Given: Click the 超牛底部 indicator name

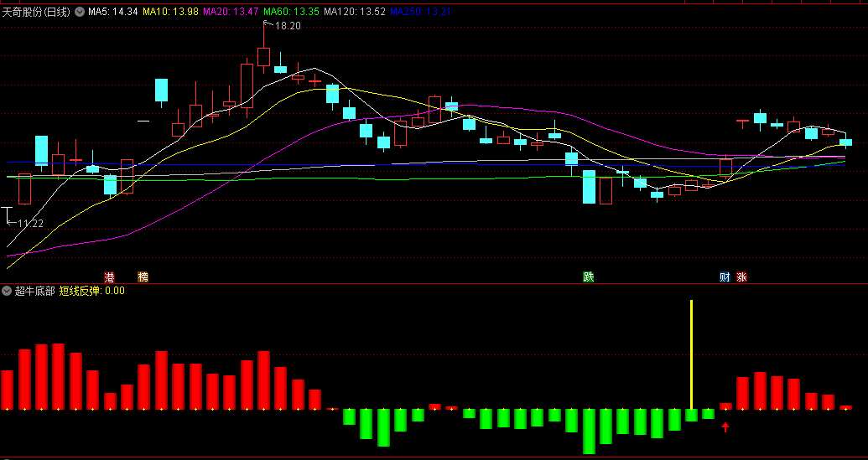Looking at the screenshot, I should click(34, 291).
